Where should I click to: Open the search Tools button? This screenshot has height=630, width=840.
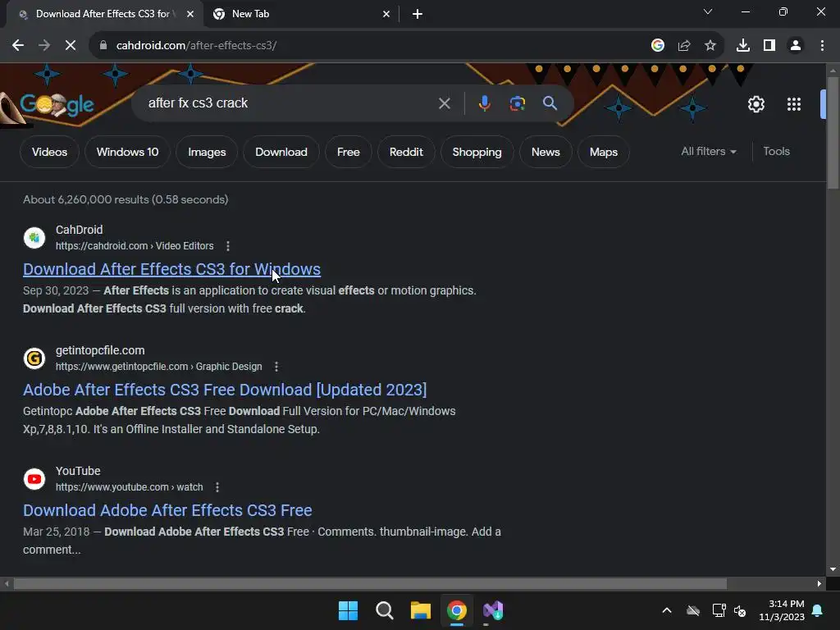pos(776,152)
